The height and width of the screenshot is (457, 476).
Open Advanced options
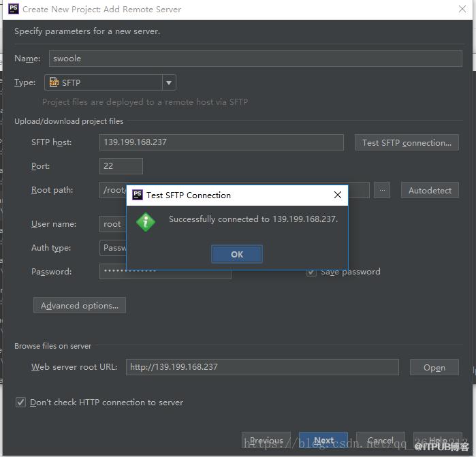(80, 305)
